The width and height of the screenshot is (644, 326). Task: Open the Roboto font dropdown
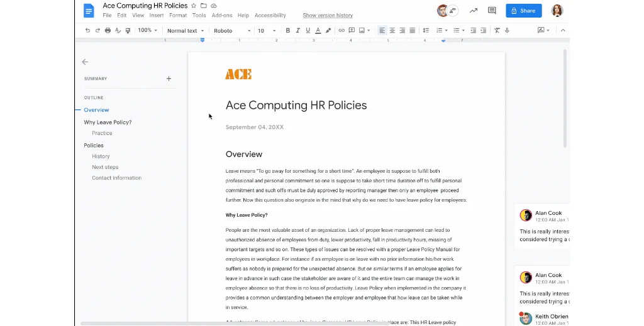231,31
